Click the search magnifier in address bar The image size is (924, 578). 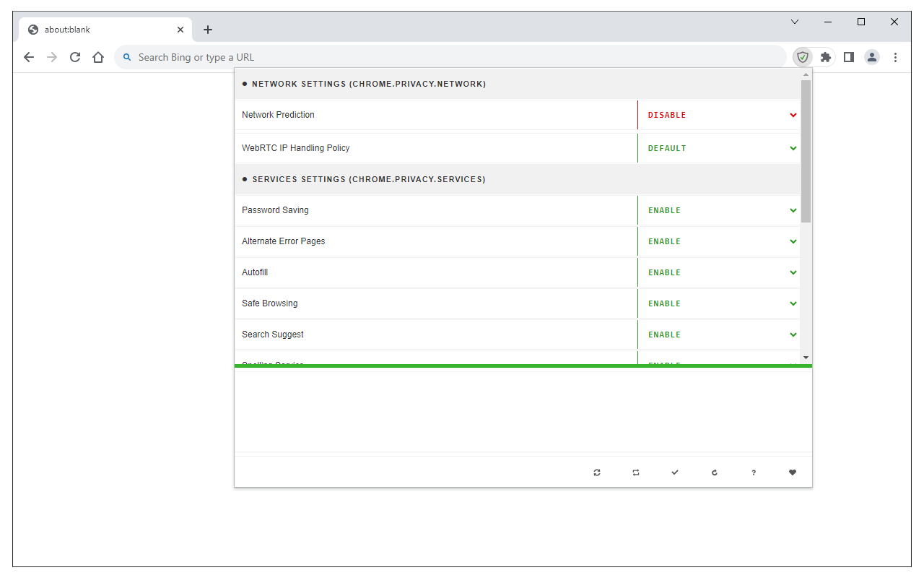[127, 57]
